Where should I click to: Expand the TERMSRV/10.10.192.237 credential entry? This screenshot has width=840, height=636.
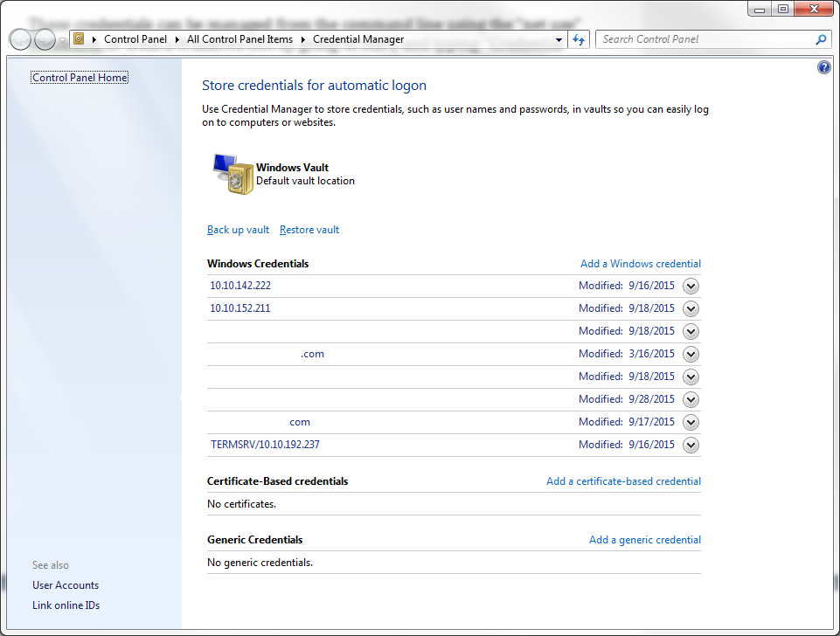(x=691, y=445)
